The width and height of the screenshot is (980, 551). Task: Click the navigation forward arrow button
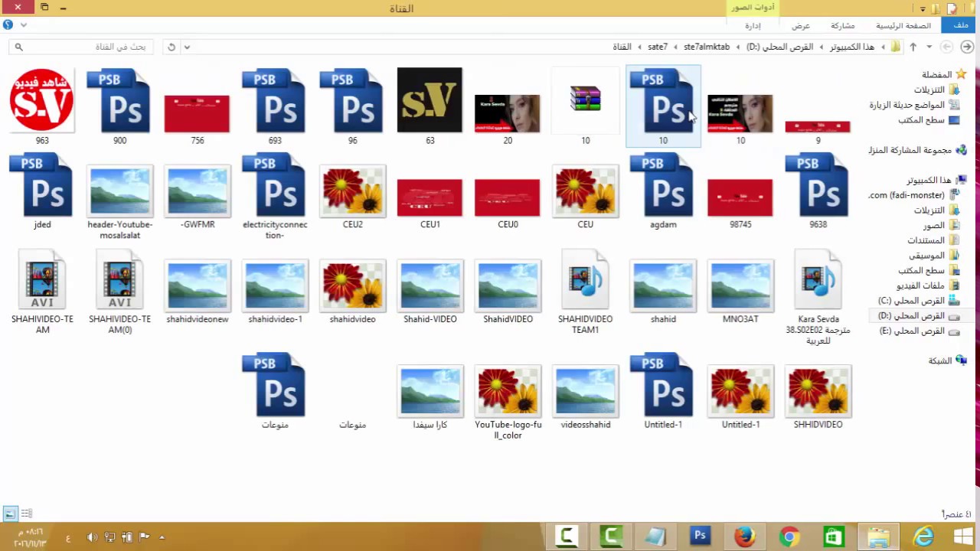[947, 47]
